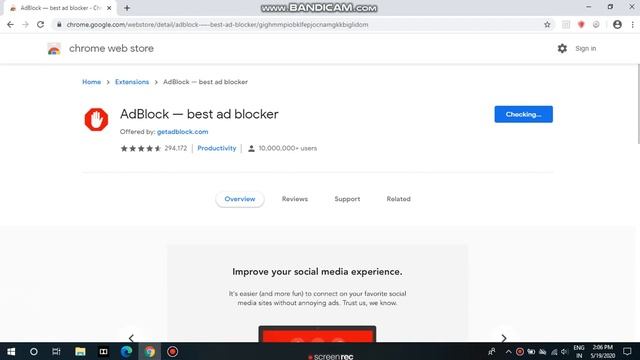This screenshot has height=360, width=640.
Task: Click Sign in
Action: tap(585, 49)
